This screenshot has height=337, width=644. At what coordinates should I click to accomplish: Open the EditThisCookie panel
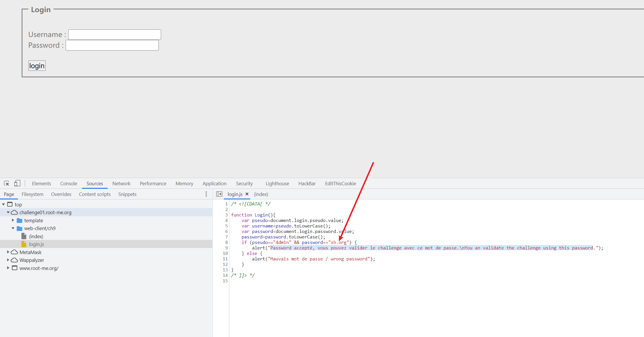[x=340, y=183]
